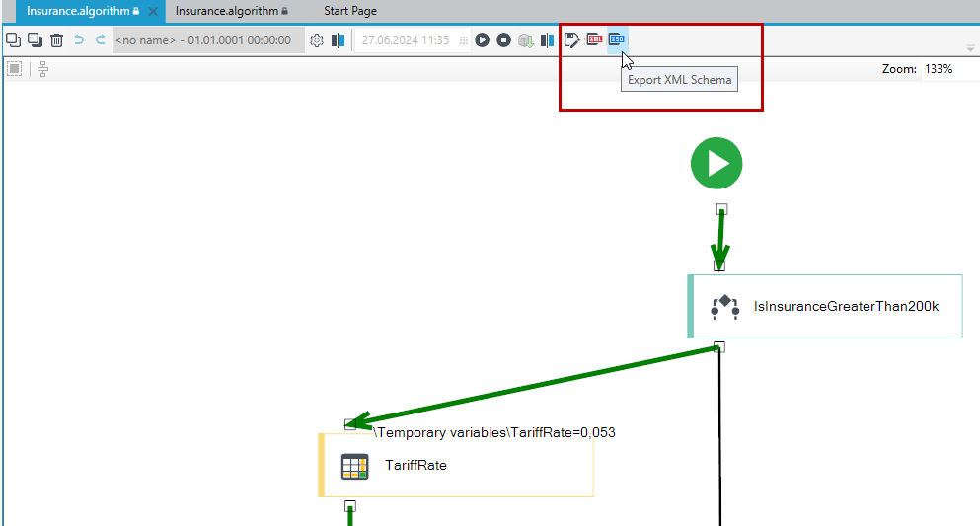Select the TariffRate table node
Viewport: 980px width, 526px height.
[x=456, y=466]
